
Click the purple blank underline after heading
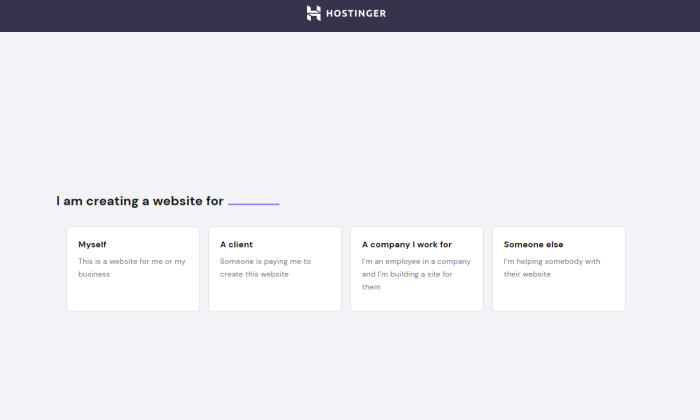254,204
